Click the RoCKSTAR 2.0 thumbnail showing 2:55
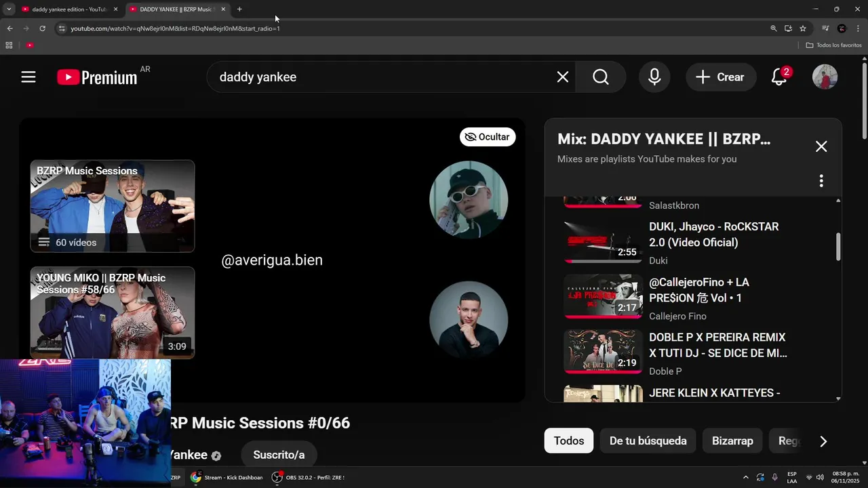The height and width of the screenshot is (488, 868). tap(603, 241)
